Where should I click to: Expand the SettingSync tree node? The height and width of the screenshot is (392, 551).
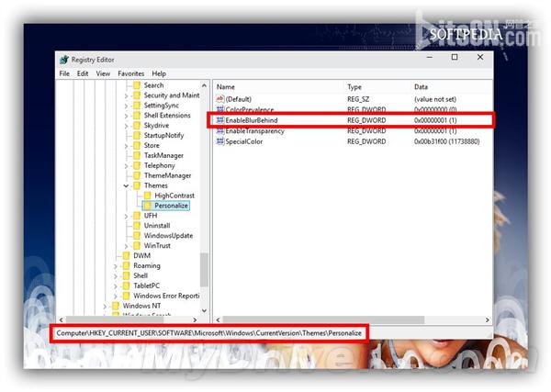pos(126,106)
